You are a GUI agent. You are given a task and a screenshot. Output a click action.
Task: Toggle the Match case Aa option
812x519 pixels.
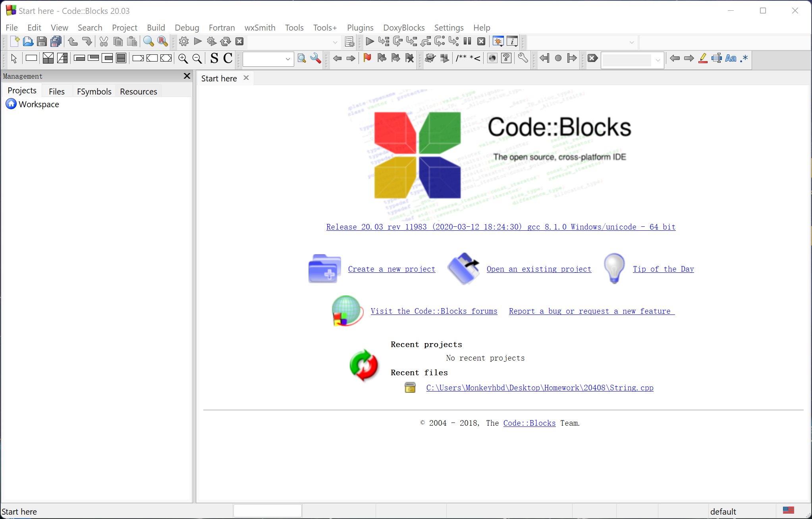click(731, 58)
